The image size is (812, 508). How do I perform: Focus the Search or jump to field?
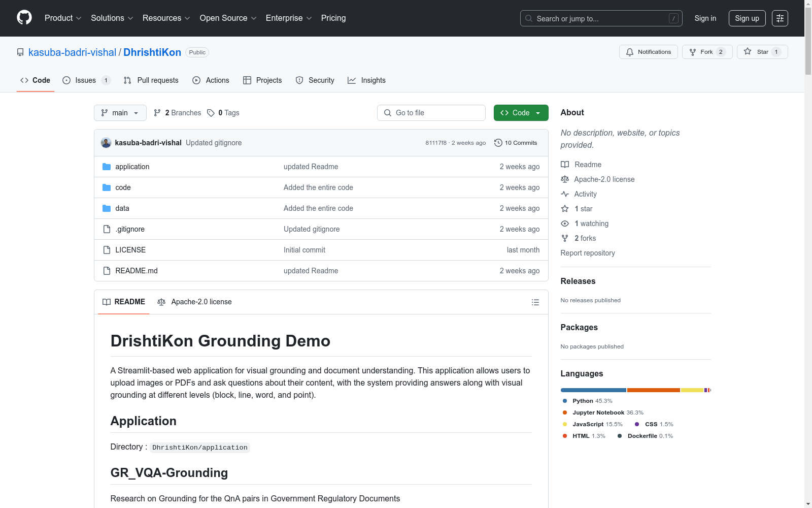click(601, 18)
